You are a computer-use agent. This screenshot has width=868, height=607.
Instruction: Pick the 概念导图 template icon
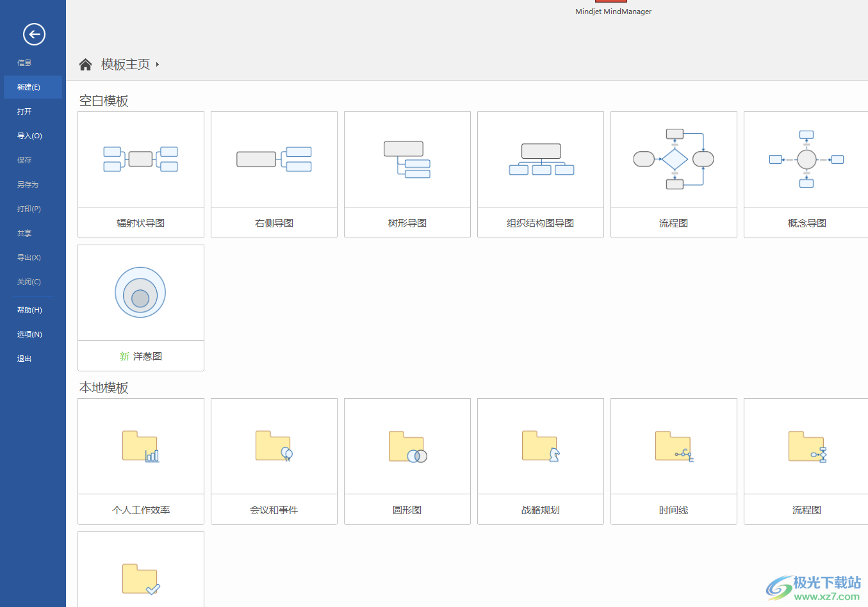[x=807, y=159]
